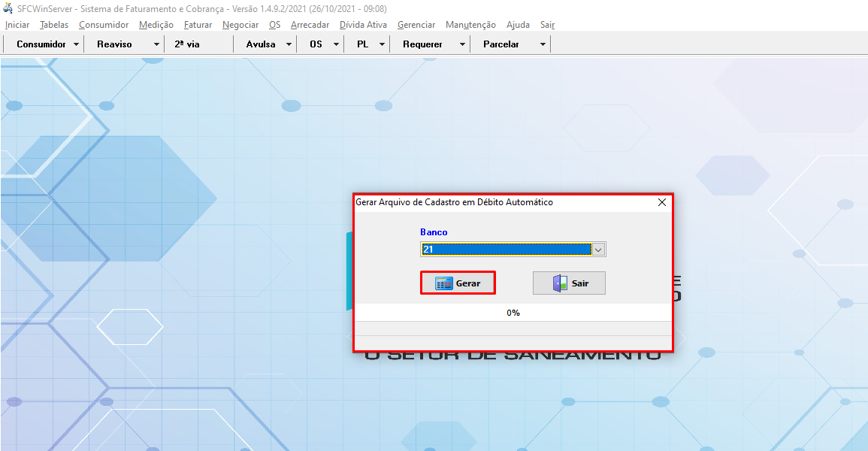
Task: Click the Avulsa toolbar button
Action: click(x=261, y=44)
